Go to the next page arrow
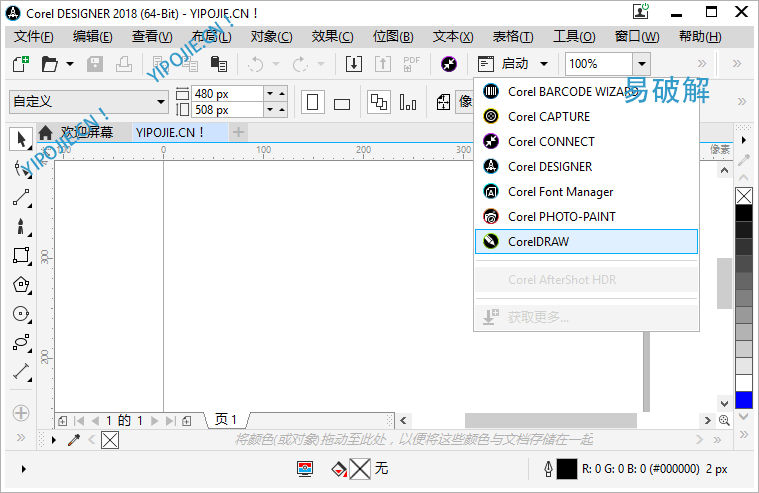 [x=154, y=421]
